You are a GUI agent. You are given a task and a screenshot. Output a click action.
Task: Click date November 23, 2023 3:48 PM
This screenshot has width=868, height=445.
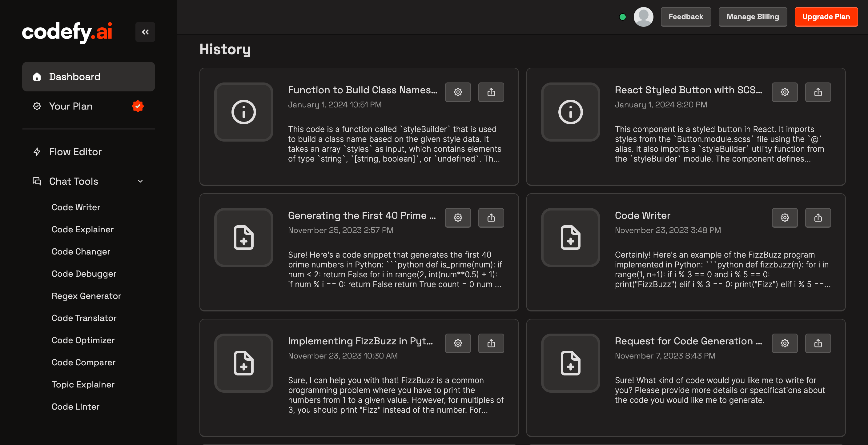point(668,231)
